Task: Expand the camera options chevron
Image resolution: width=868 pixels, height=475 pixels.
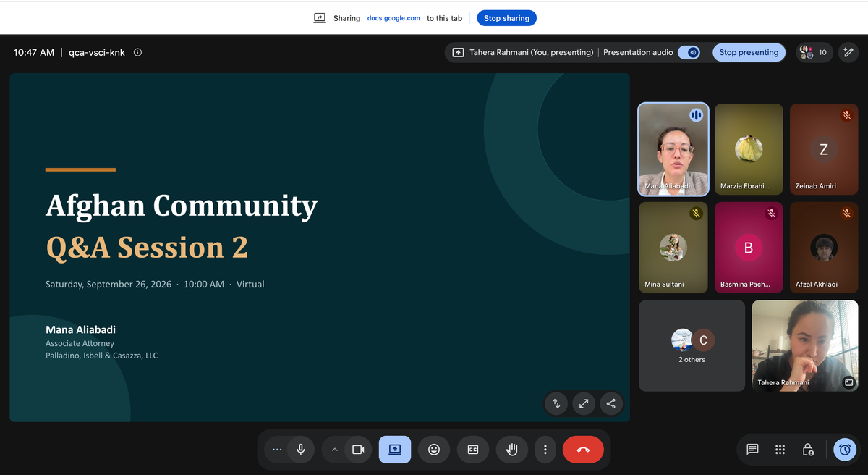Action: click(334, 450)
